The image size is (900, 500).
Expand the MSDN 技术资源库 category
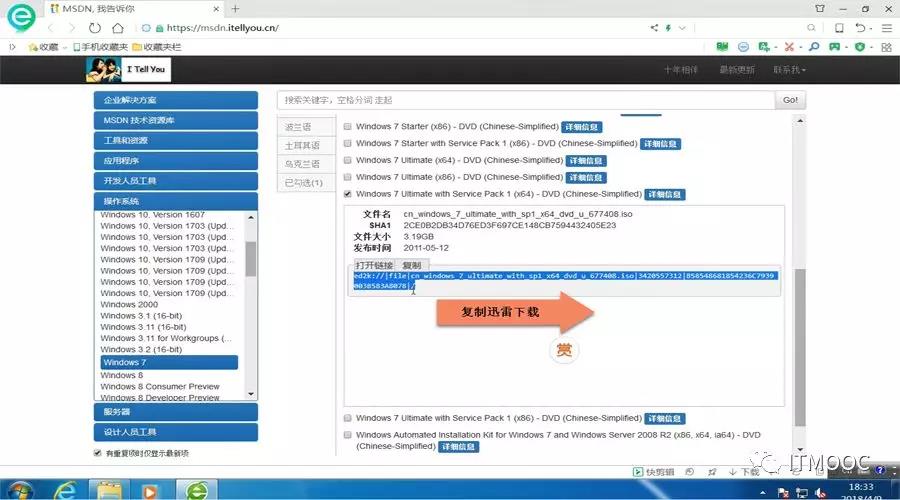click(176, 120)
